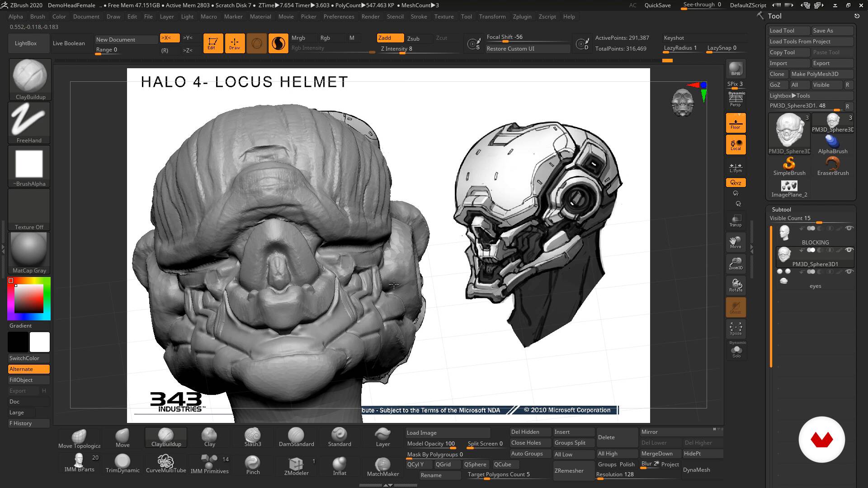
Task: Toggle the XYZ rotation icon
Action: tap(736, 183)
